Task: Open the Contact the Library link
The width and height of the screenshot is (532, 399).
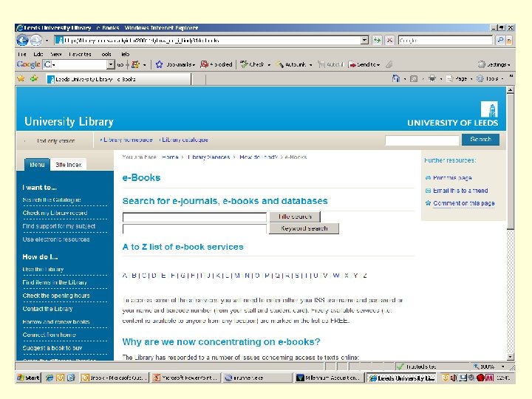Action: tap(47, 309)
